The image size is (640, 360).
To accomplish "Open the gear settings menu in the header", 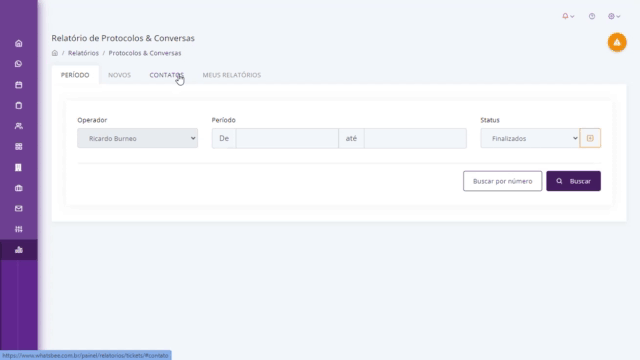I will pos(614,16).
